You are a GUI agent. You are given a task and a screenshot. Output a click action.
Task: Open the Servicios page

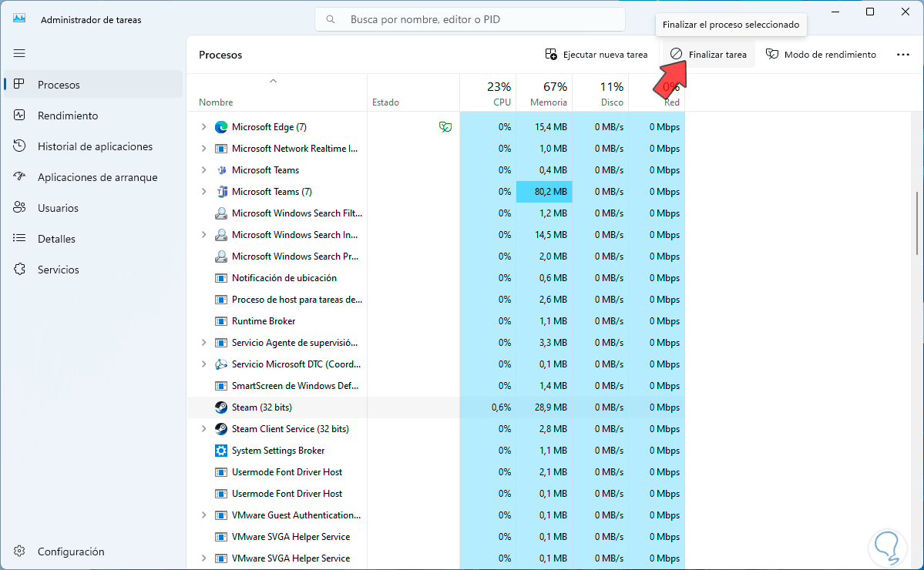click(x=94, y=269)
